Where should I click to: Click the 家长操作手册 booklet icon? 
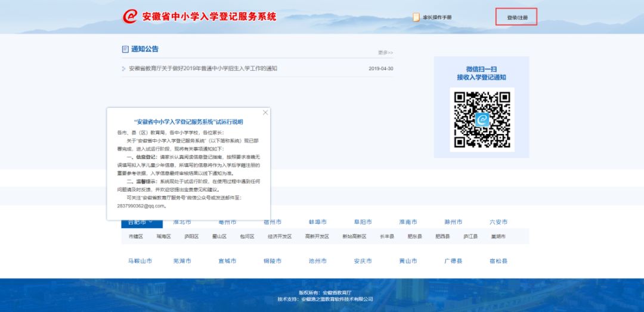pyautogui.click(x=416, y=17)
